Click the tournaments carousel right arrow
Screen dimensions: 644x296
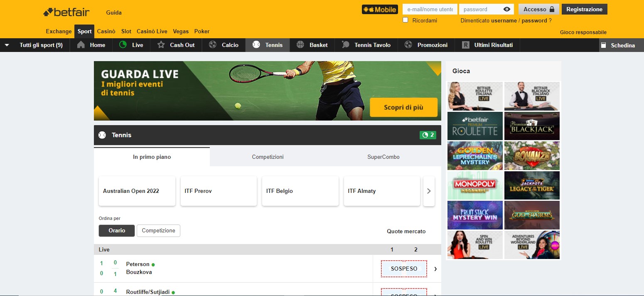(429, 191)
